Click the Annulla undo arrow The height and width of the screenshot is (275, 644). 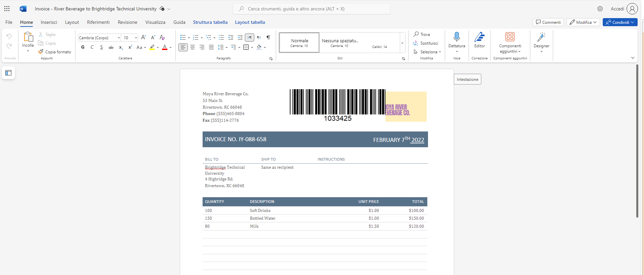[x=9, y=36]
